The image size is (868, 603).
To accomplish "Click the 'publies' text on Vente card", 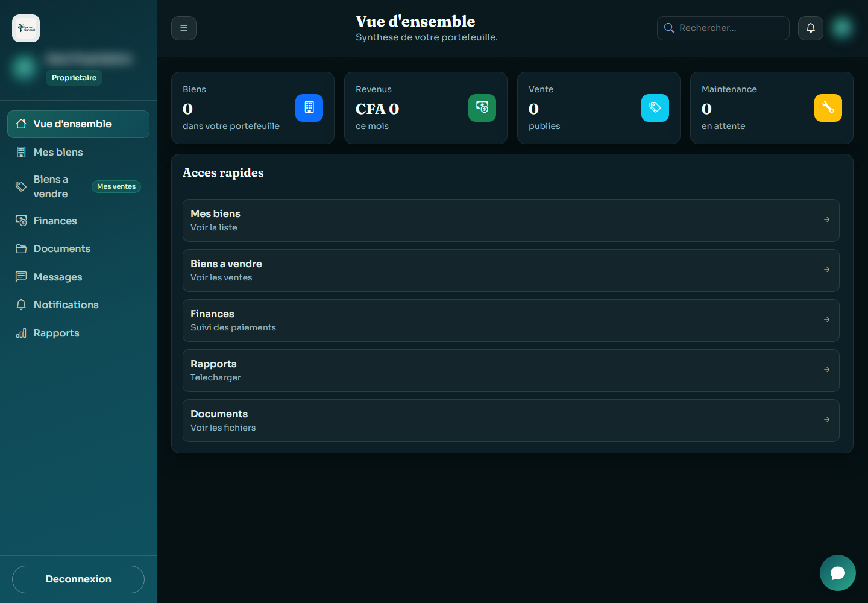I will coord(544,126).
